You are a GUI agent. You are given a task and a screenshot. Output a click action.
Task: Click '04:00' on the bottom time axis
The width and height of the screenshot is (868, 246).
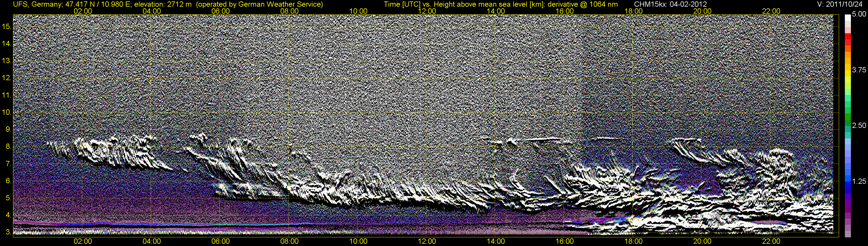[x=152, y=241]
